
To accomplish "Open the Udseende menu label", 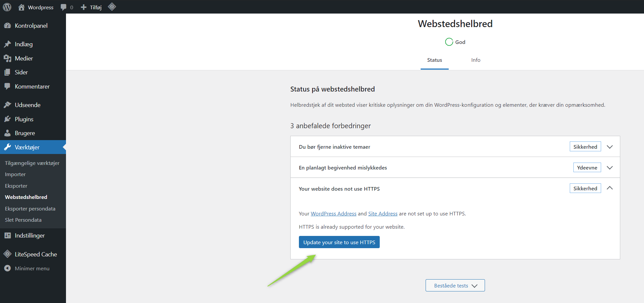I will [28, 105].
